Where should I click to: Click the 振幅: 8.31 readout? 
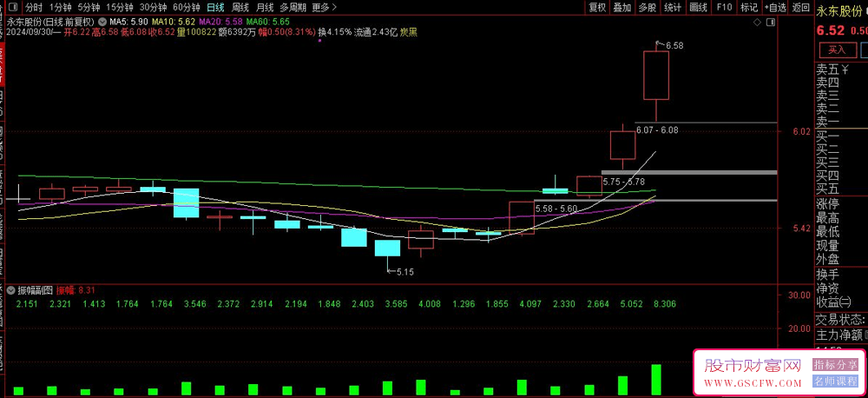pyautogui.click(x=76, y=289)
